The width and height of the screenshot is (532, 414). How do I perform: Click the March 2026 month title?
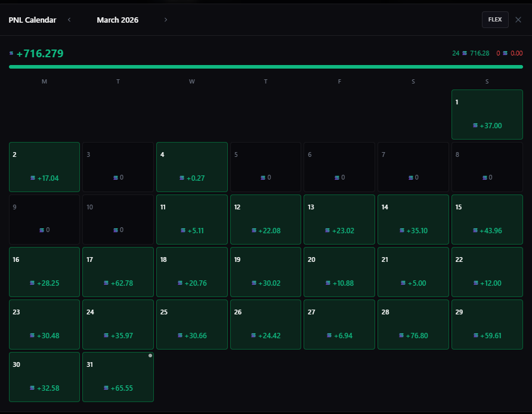117,20
